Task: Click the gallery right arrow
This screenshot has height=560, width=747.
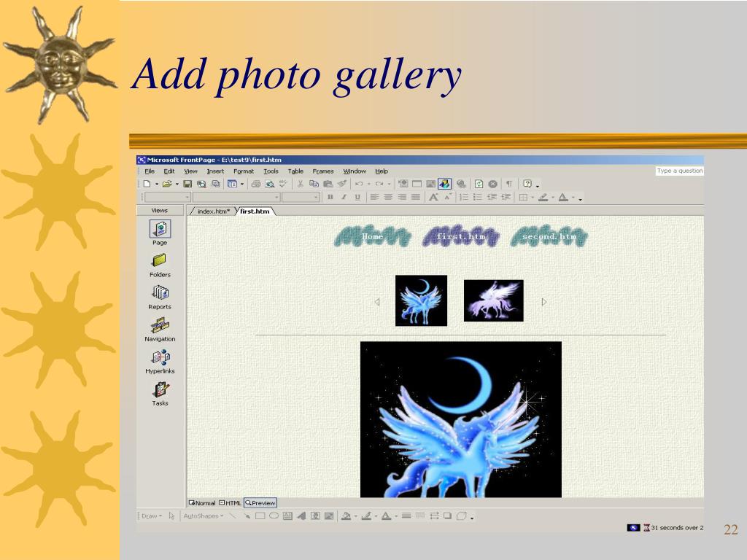Action: click(544, 302)
